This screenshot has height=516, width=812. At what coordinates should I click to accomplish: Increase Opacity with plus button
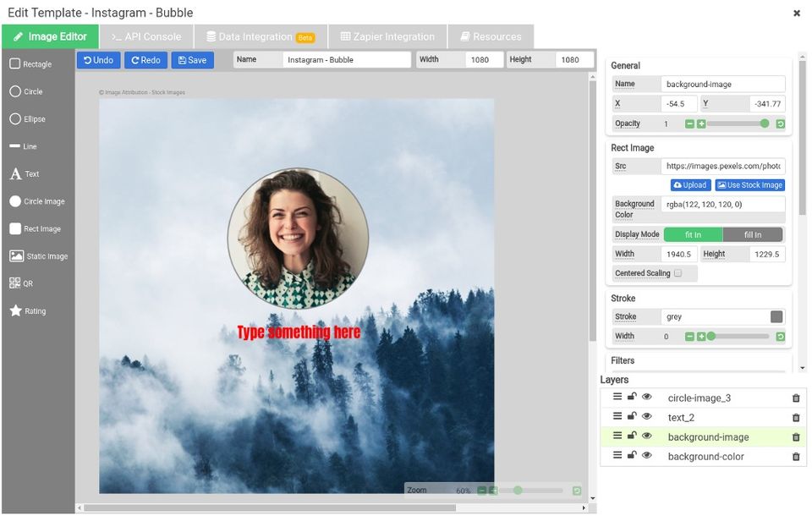(x=701, y=124)
